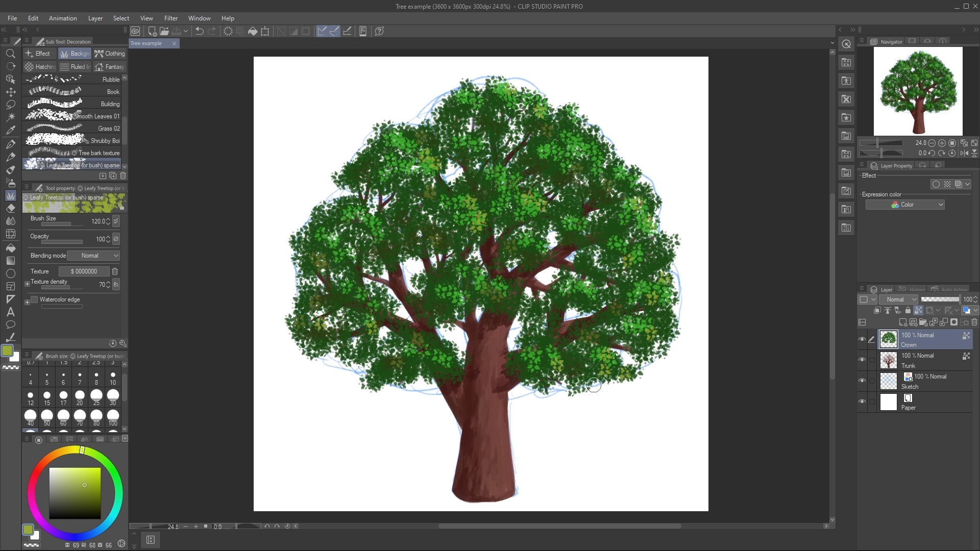Select the Eyedropper tool
The height and width of the screenshot is (551, 980).
[x=10, y=130]
